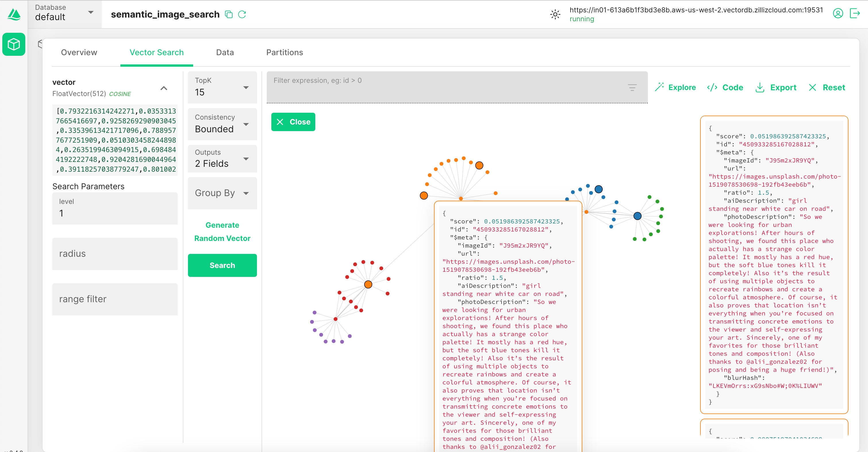Image resolution: width=868 pixels, height=452 pixels.
Task: Copy the semantic_image_search collection name
Action: 229,14
